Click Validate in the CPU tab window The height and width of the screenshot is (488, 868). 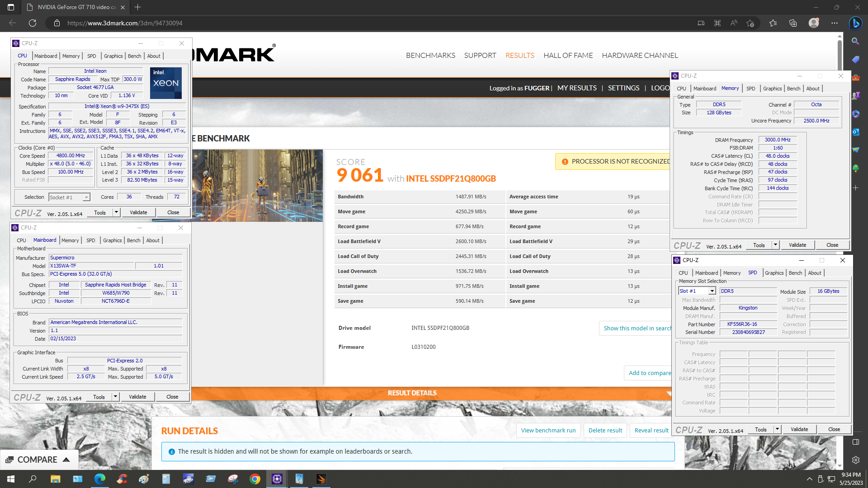point(138,212)
